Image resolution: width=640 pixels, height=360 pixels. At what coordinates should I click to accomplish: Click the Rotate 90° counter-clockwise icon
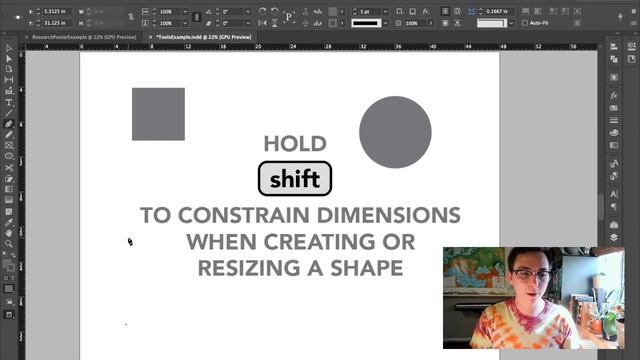click(x=275, y=11)
